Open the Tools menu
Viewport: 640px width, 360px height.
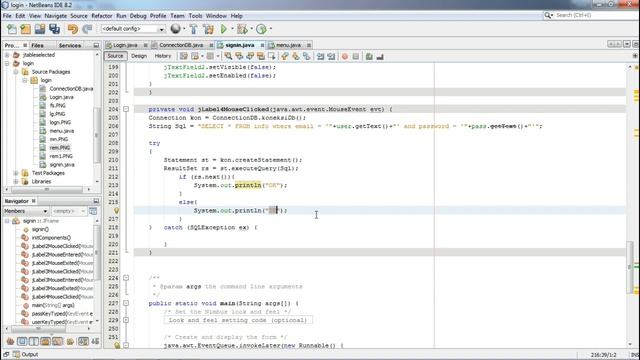(196, 16)
